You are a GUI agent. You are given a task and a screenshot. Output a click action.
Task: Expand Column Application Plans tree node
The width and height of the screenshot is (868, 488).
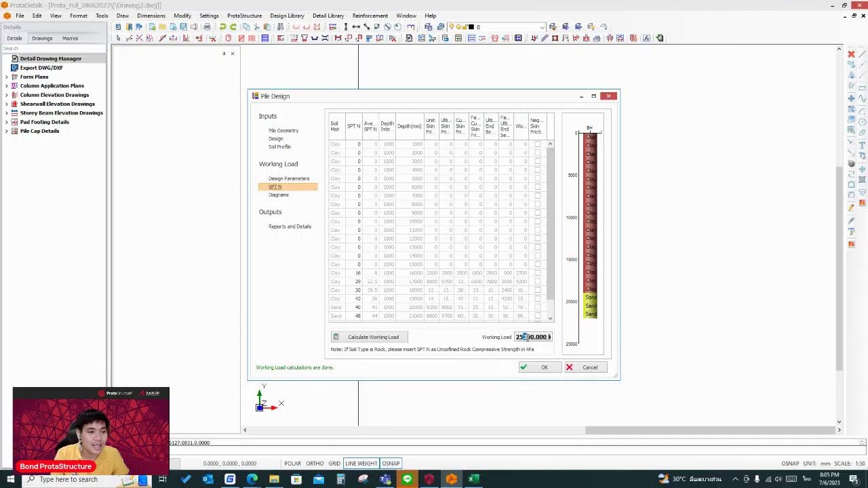pos(6,86)
